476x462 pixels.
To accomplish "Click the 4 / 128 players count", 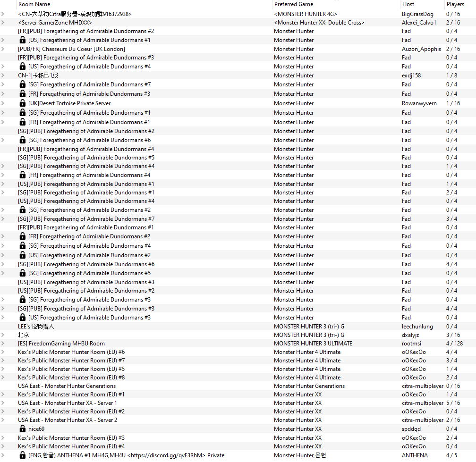I will [x=454, y=344].
